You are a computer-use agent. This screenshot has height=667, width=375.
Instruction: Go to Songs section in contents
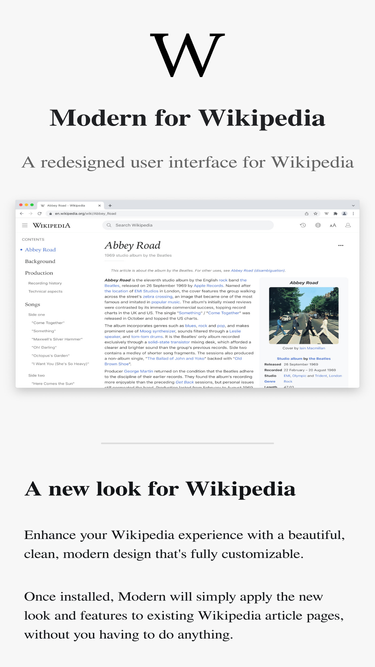coord(32,304)
